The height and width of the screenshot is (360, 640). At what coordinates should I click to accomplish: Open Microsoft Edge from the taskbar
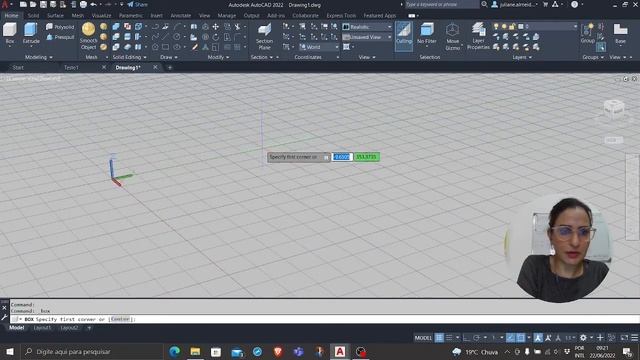pos(174,351)
